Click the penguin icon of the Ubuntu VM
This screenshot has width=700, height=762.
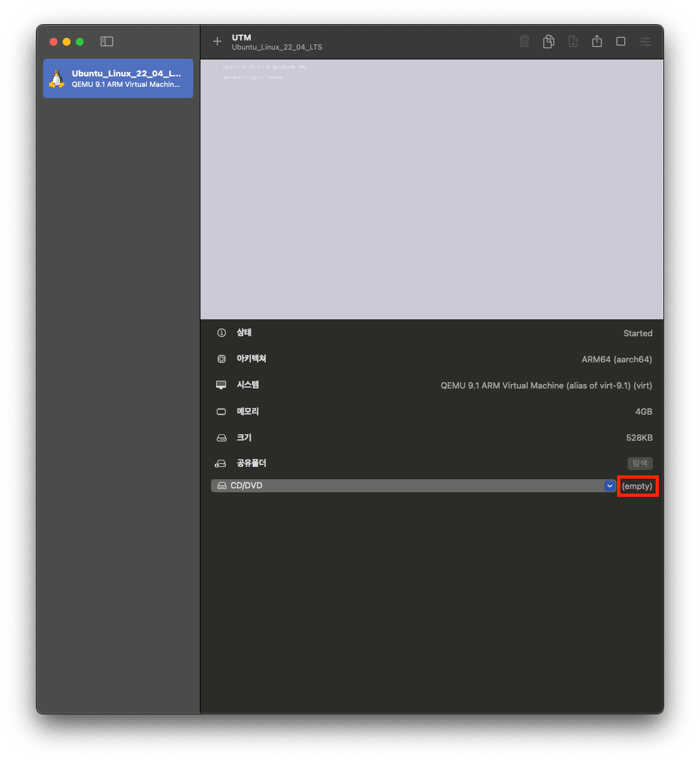tap(57, 78)
